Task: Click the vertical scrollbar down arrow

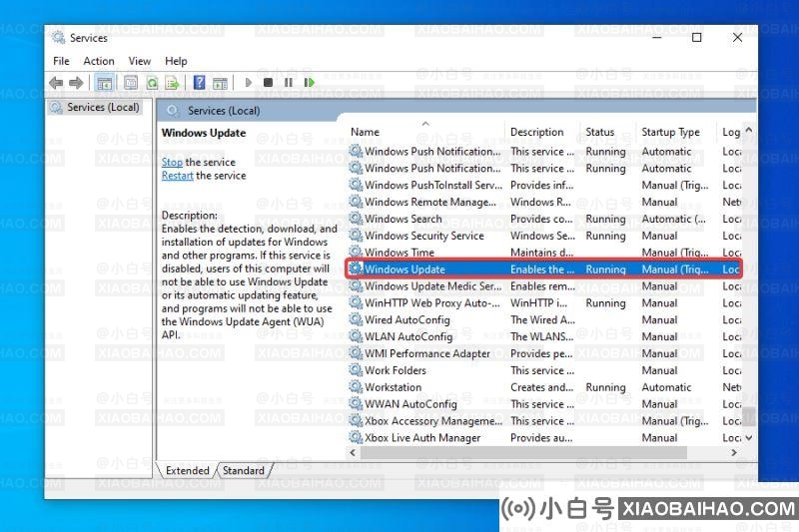Action: (748, 438)
